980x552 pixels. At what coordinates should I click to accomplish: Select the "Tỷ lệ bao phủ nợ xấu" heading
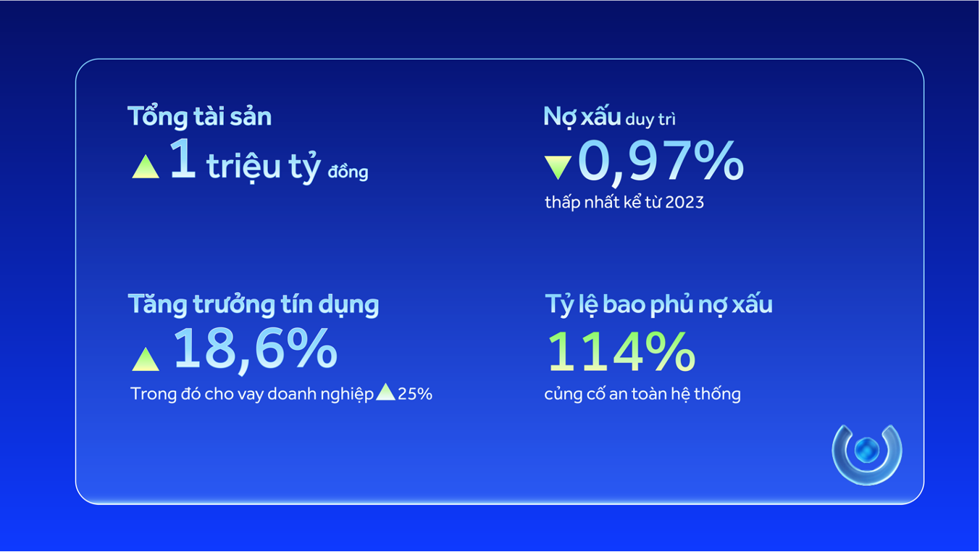658,304
